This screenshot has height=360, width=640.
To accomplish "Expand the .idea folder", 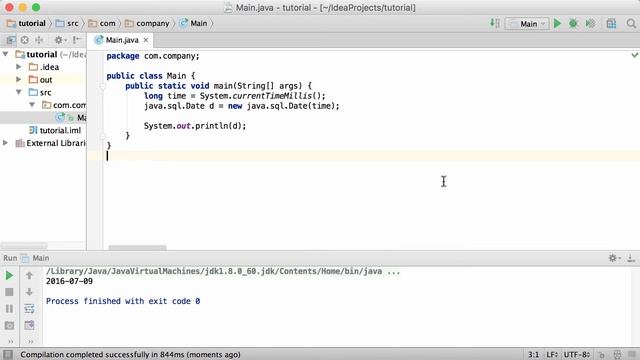I will pyautogui.click(x=18, y=67).
